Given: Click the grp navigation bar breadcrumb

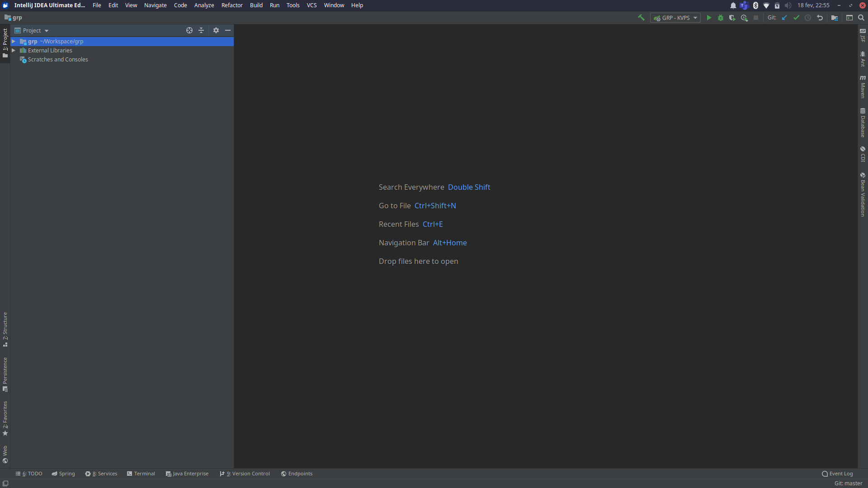Looking at the screenshot, I should (13, 18).
